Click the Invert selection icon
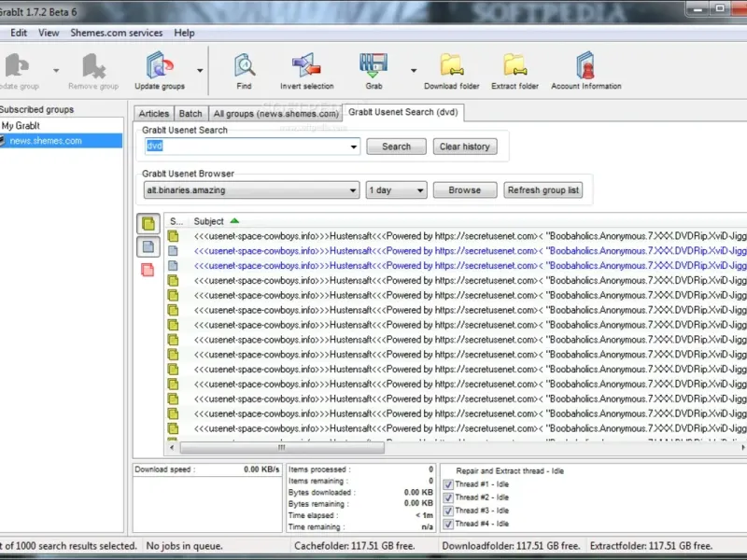Viewport: 747px width, 560px height. pyautogui.click(x=306, y=65)
